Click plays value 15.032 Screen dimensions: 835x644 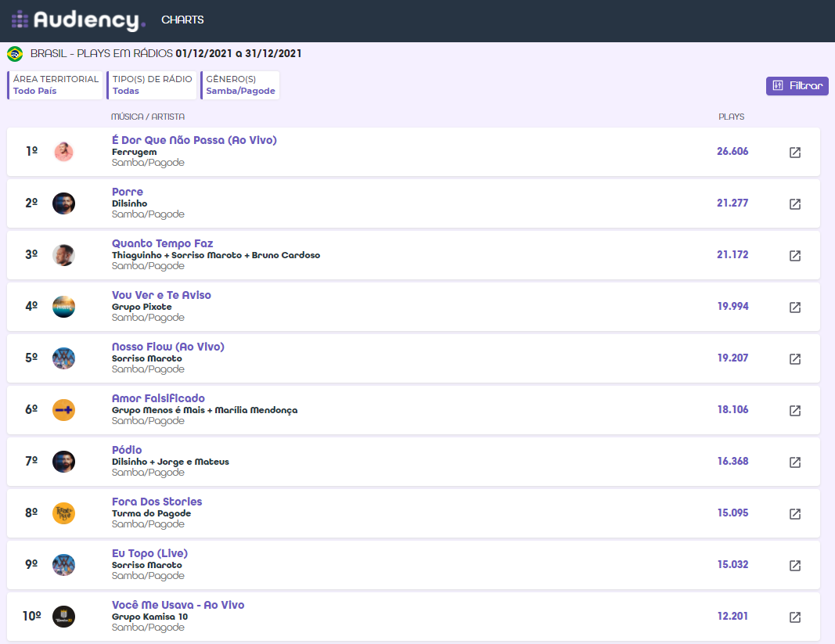pyautogui.click(x=732, y=565)
